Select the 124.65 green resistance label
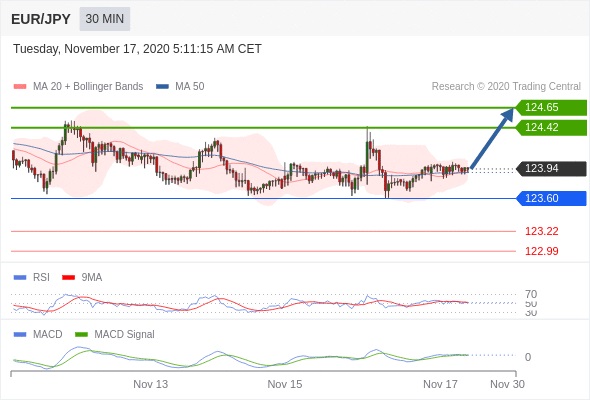 point(551,108)
